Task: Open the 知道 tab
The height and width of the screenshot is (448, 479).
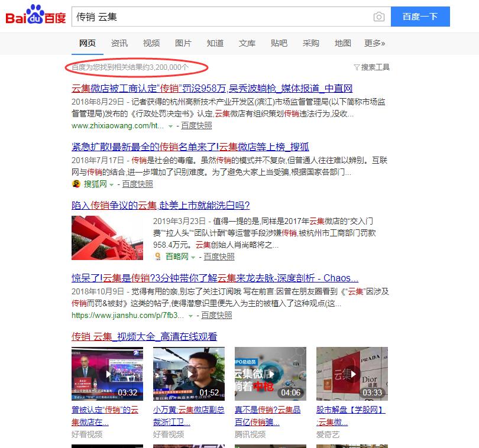Action: [215, 43]
